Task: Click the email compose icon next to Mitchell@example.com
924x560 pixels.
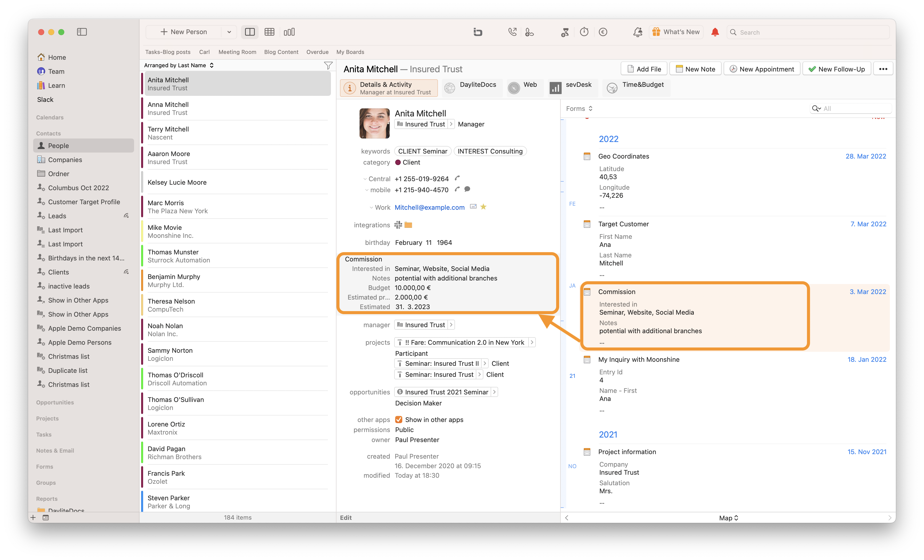Action: coord(473,206)
